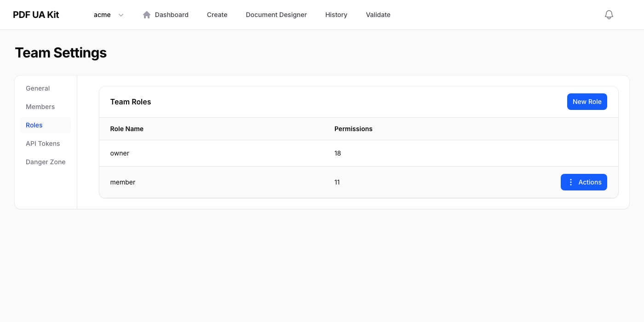644x322 pixels.
Task: Switch to General settings tab
Action: pos(38,88)
